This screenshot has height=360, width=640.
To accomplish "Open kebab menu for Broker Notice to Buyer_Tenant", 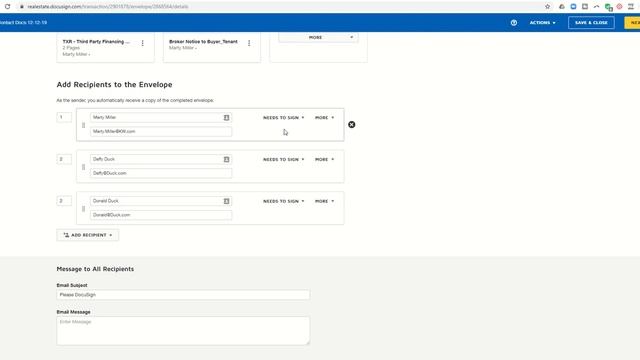I will point(249,43).
